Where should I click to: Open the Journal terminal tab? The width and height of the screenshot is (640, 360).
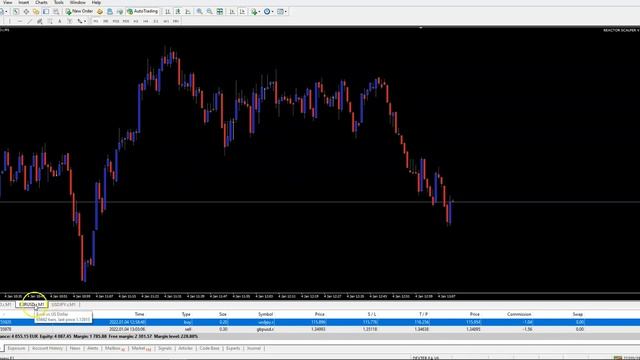(x=254, y=348)
